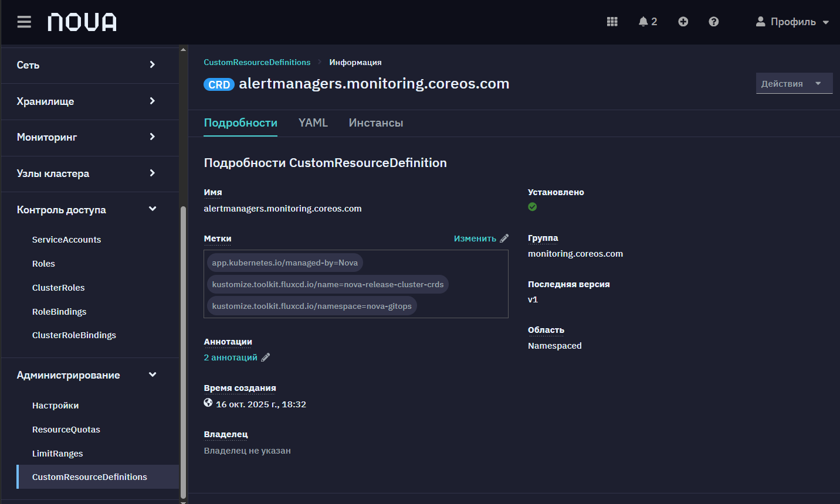Screen dimensions: 840x504
Task: Expand the Сеть section
Action: tap(90, 65)
